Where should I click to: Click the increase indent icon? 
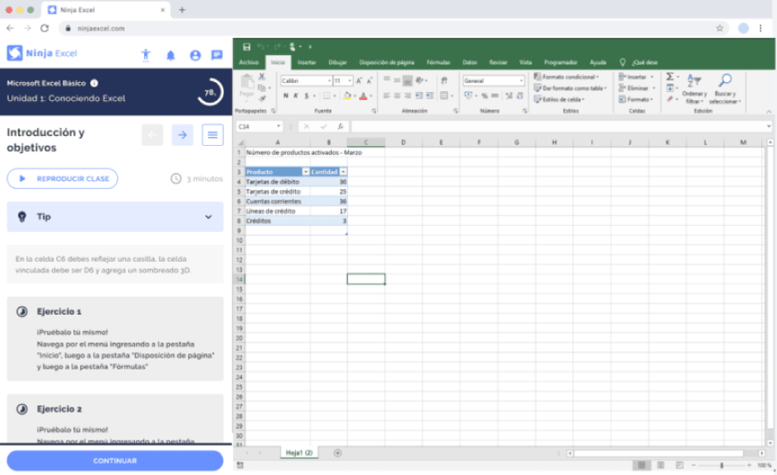click(430, 96)
